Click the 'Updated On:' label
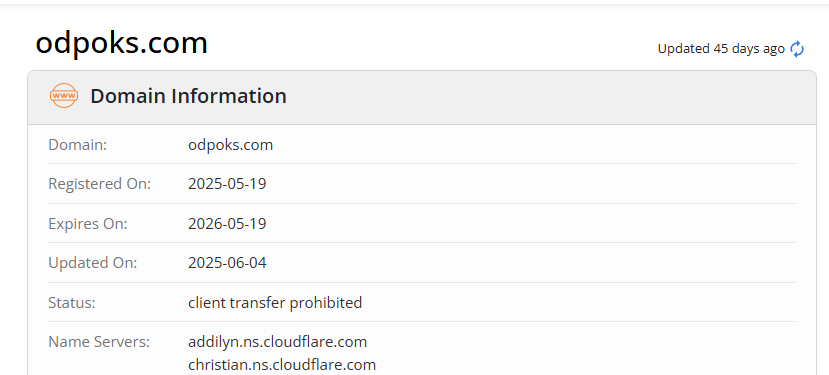The height and width of the screenshot is (375, 829). click(x=93, y=263)
